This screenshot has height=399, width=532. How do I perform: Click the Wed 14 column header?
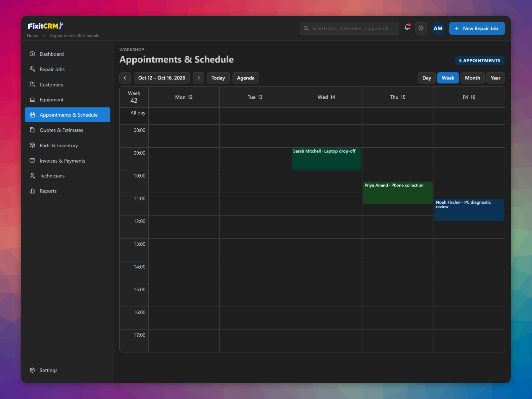[327, 97]
